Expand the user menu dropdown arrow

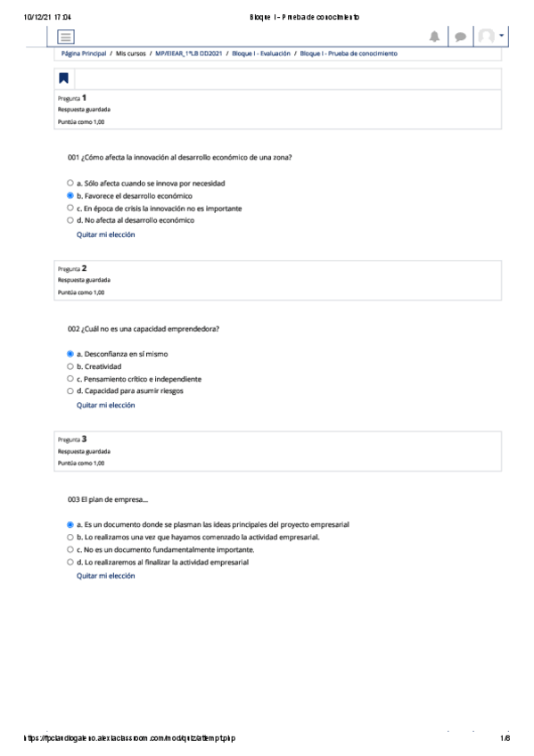click(x=502, y=36)
